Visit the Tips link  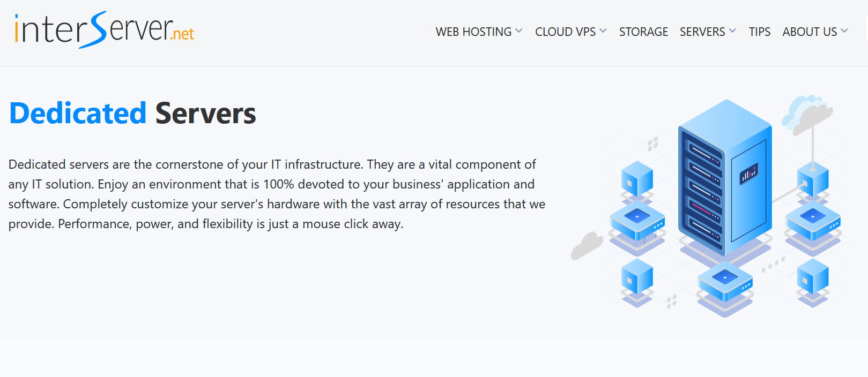pyautogui.click(x=760, y=32)
